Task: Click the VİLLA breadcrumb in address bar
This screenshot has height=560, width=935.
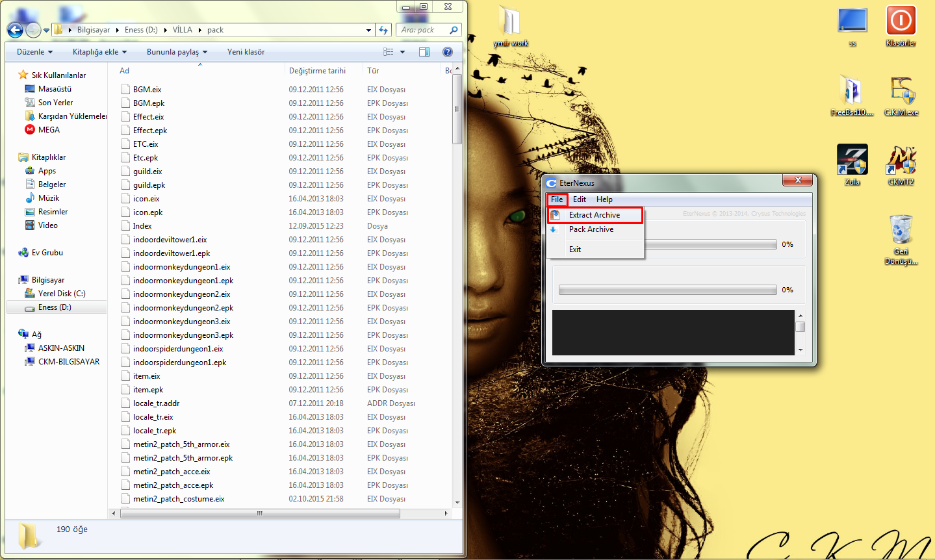Action: tap(183, 30)
